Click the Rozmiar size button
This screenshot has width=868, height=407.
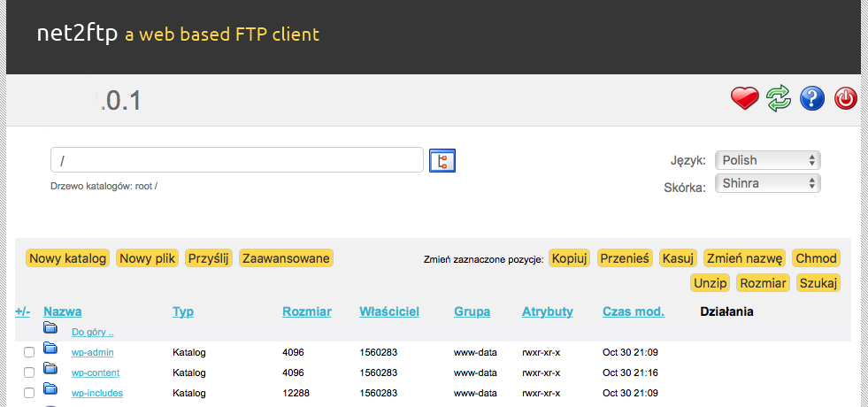[x=764, y=283]
